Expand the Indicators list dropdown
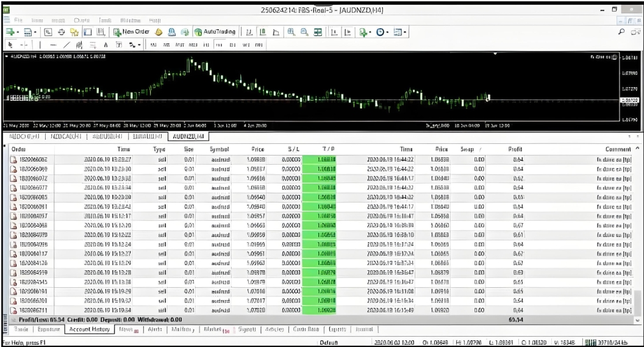This screenshot has height=347, width=644. coord(365,32)
